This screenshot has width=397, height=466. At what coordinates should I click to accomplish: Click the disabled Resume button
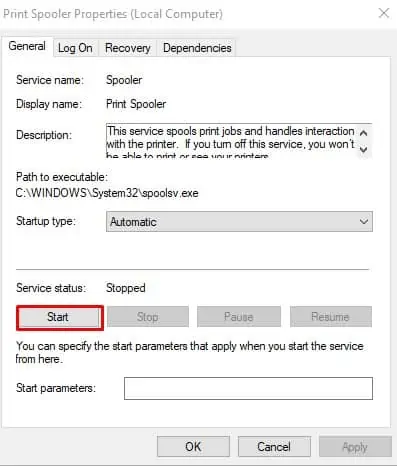click(331, 317)
